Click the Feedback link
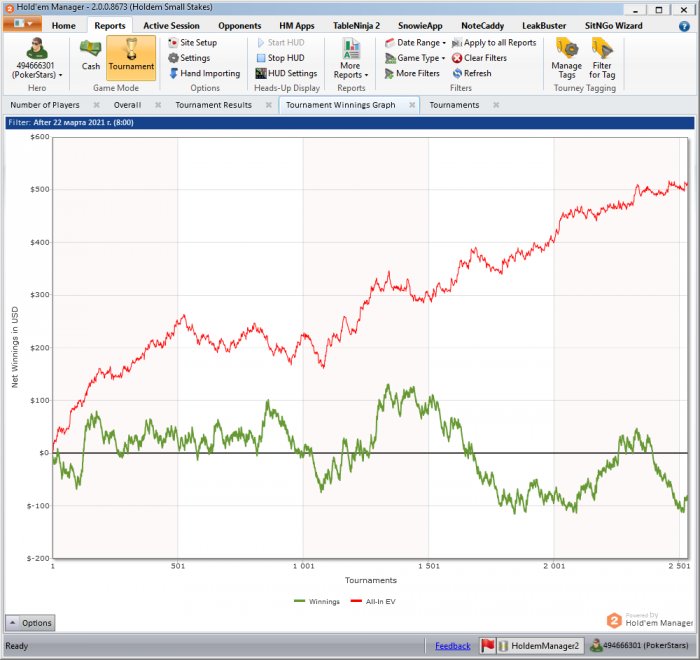This screenshot has height=660, width=700. [x=453, y=646]
